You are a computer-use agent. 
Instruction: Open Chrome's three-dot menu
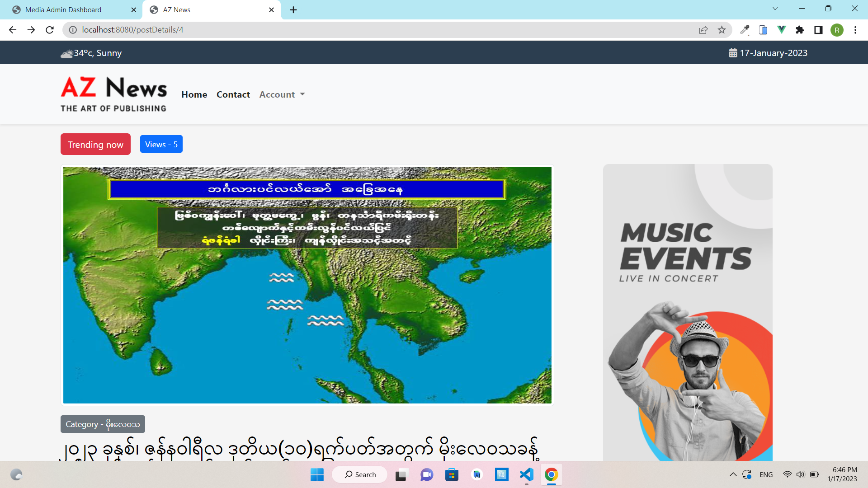855,30
